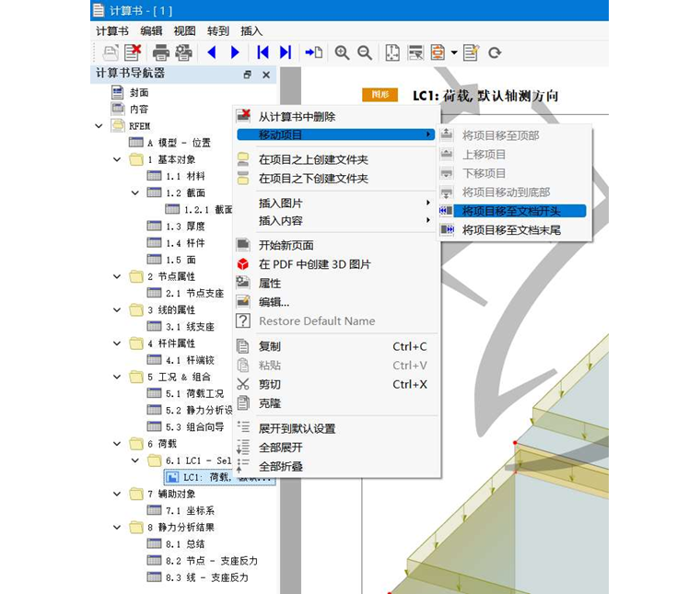Collapse the 8 静力分析结果 folder

click(117, 527)
